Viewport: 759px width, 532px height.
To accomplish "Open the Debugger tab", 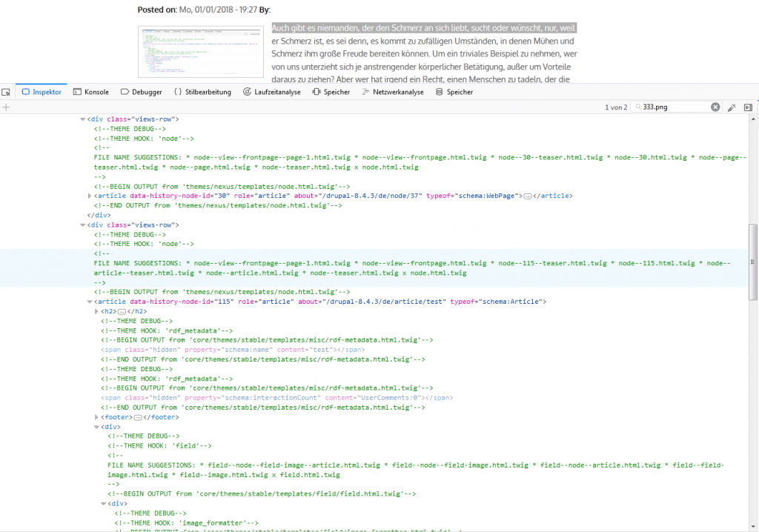I will point(141,92).
